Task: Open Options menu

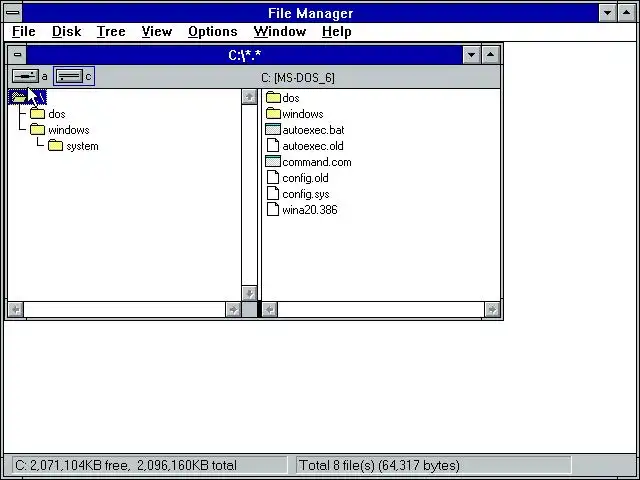Action: pos(213,31)
